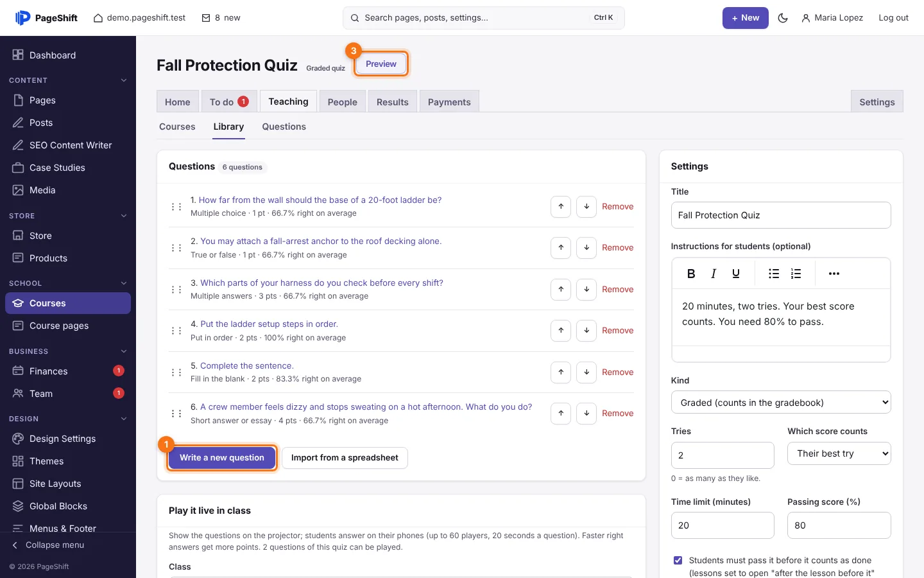924x578 pixels.
Task: Move question 4 down
Action: pos(586,331)
